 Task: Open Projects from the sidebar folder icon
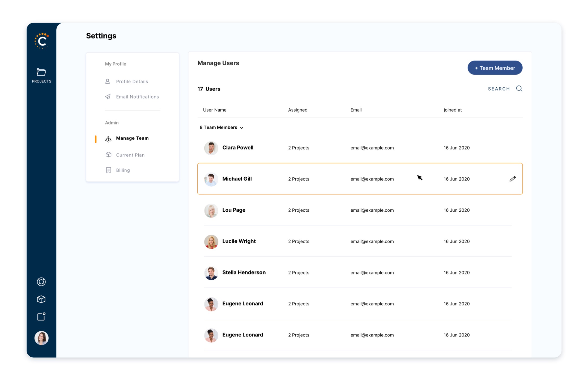[x=41, y=75]
